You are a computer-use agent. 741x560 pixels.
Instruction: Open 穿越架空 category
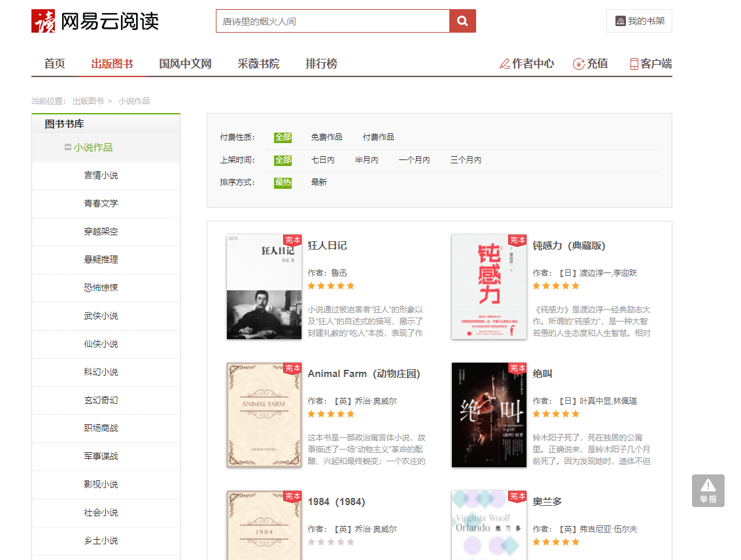pyautogui.click(x=101, y=232)
